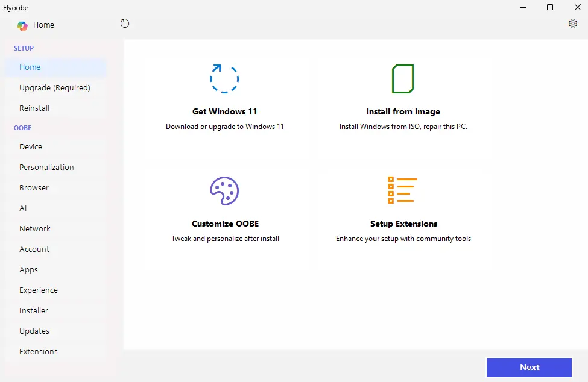The height and width of the screenshot is (382, 588).
Task: Click the orange list Setup Extensions icon
Action: [403, 190]
